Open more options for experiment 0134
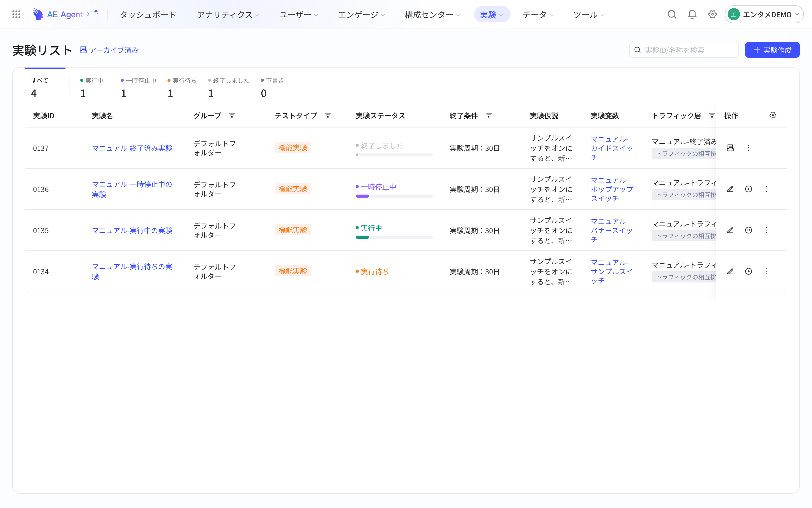This screenshot has height=508, width=812. point(767,271)
